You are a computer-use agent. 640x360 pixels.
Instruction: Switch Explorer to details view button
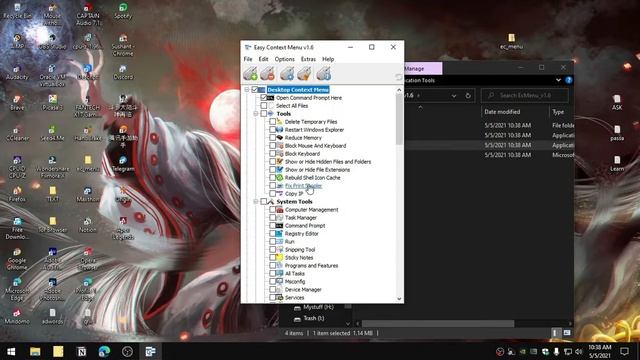pos(555,333)
